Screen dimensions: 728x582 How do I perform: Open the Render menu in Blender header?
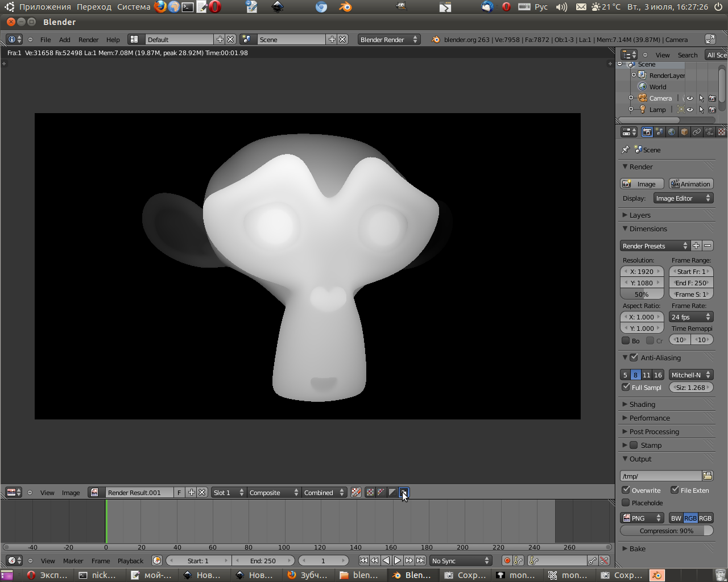coord(88,39)
